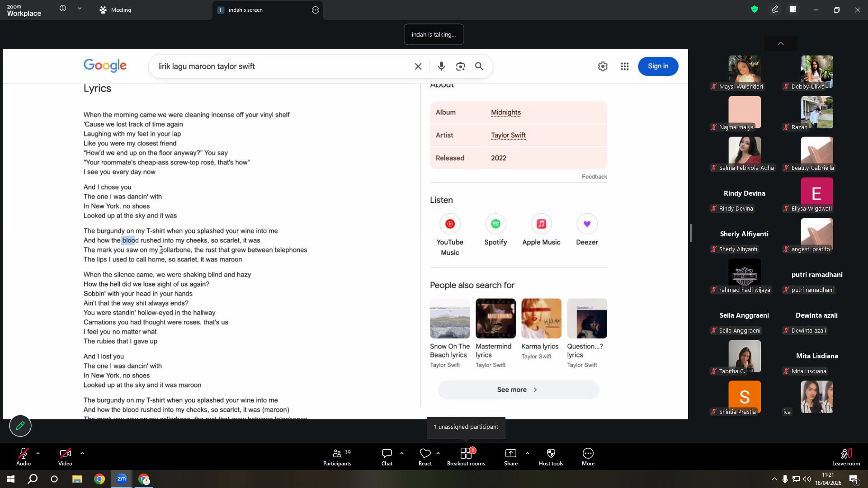Open Breakout rooms
This screenshot has height=488, width=868.
pos(466,457)
